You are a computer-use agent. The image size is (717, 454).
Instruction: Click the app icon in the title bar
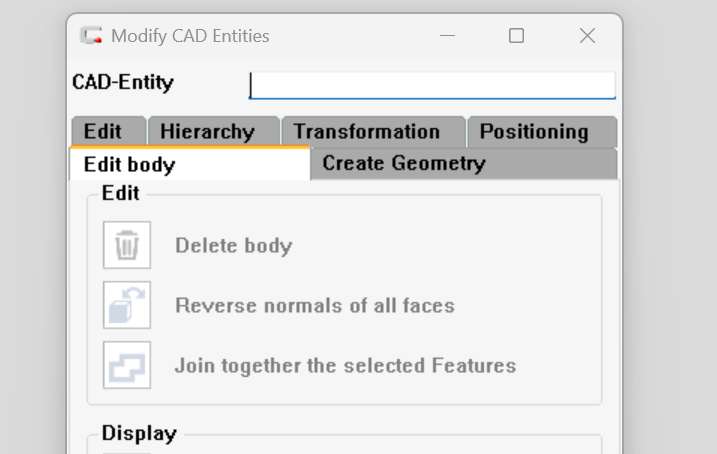click(x=92, y=36)
